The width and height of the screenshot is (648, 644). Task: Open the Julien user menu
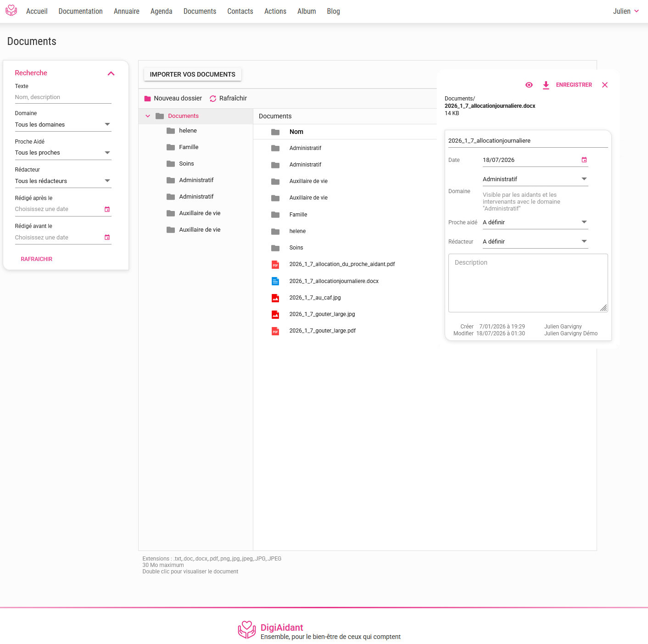[x=626, y=11]
